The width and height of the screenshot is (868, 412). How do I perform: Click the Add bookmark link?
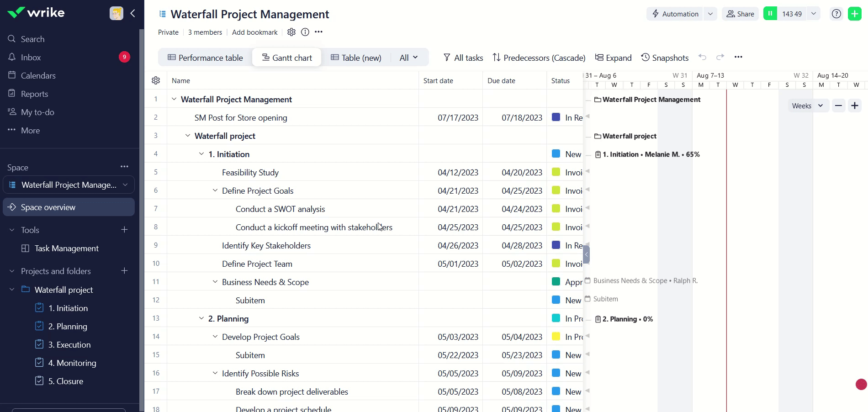254,32
